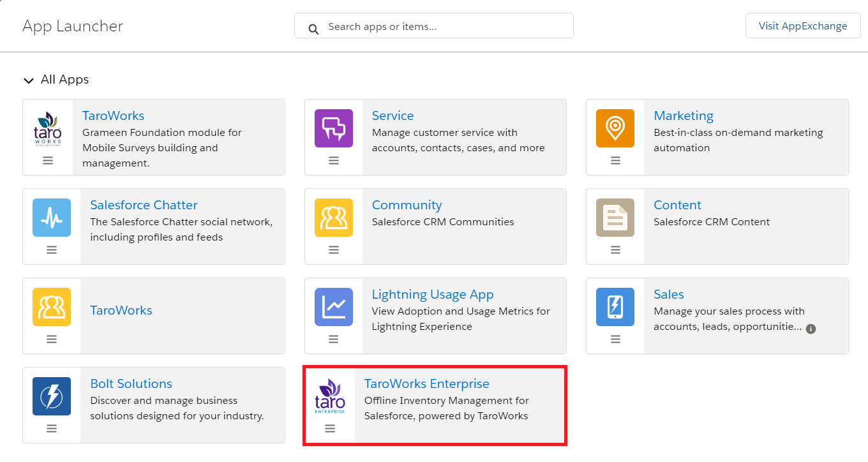Click the "Manage customer service with accounts" description
Image resolution: width=868 pixels, height=462 pixels.
[458, 140]
